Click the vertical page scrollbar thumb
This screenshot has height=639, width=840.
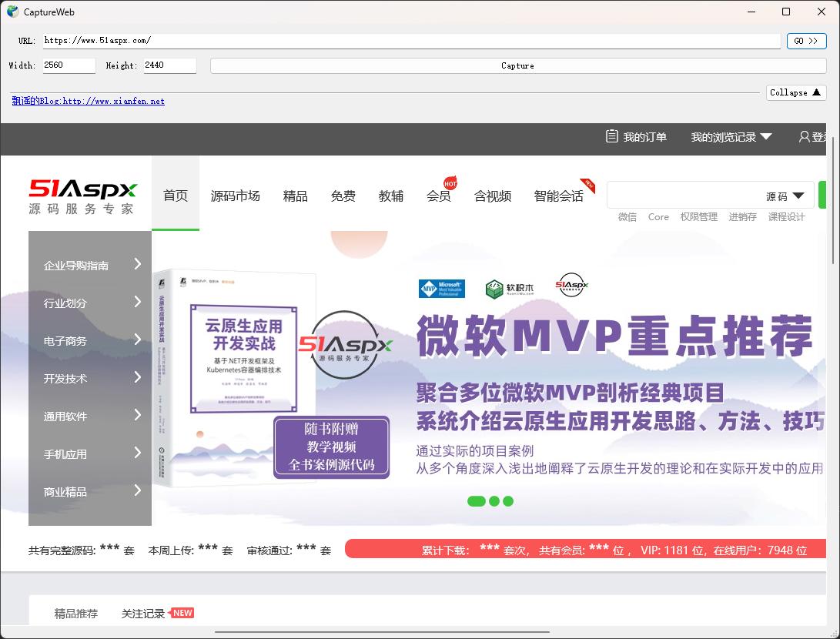[833, 200]
